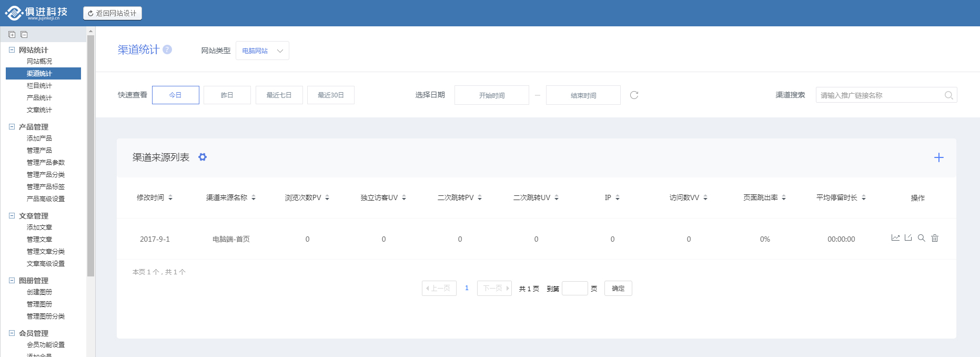This screenshot has height=357, width=980.
Task: Click the magnifier view icon in row actions
Action: tap(922, 238)
